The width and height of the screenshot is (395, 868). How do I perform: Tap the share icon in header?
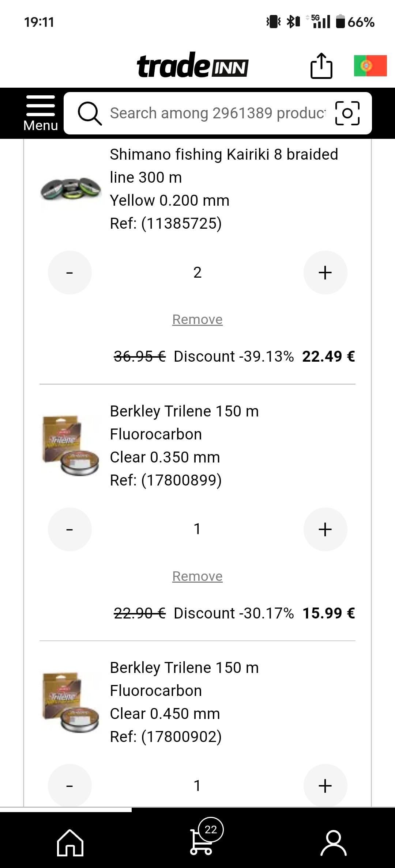321,66
